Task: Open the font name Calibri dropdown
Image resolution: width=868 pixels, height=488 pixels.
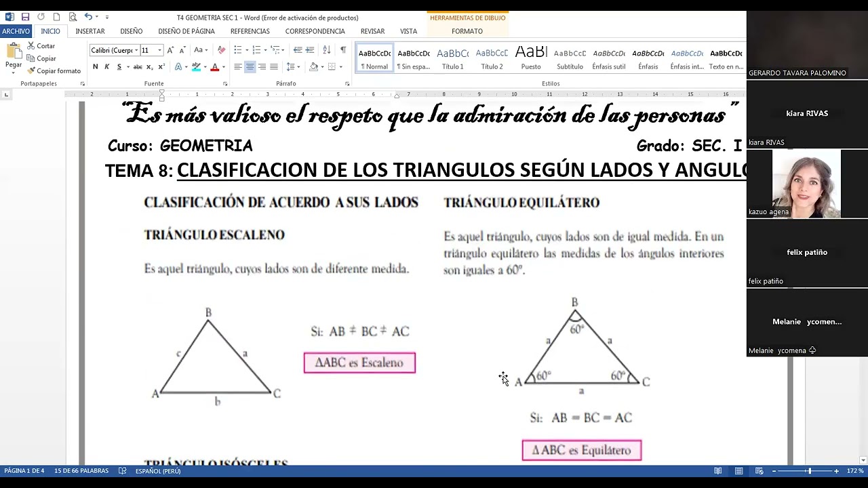Action: [136, 50]
